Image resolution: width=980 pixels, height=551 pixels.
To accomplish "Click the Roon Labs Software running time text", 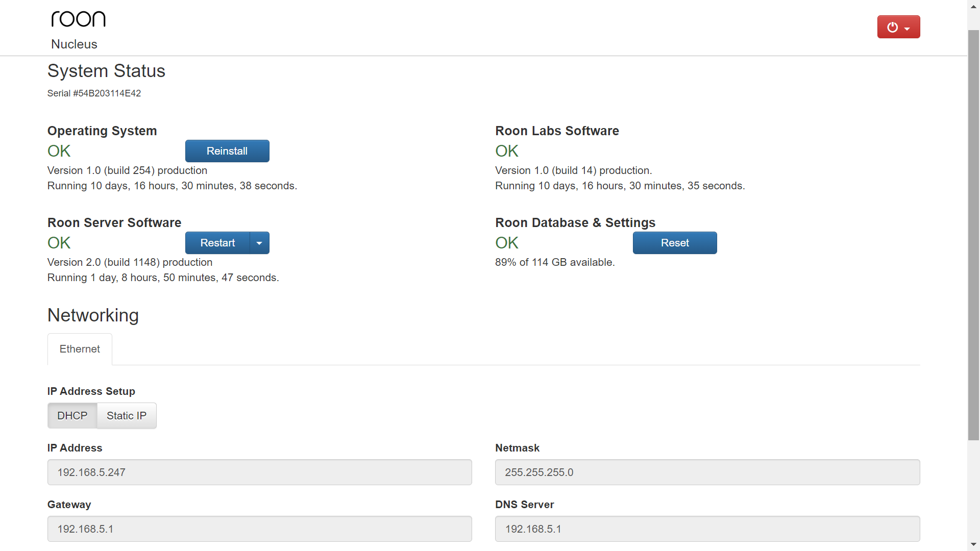I will click(620, 186).
